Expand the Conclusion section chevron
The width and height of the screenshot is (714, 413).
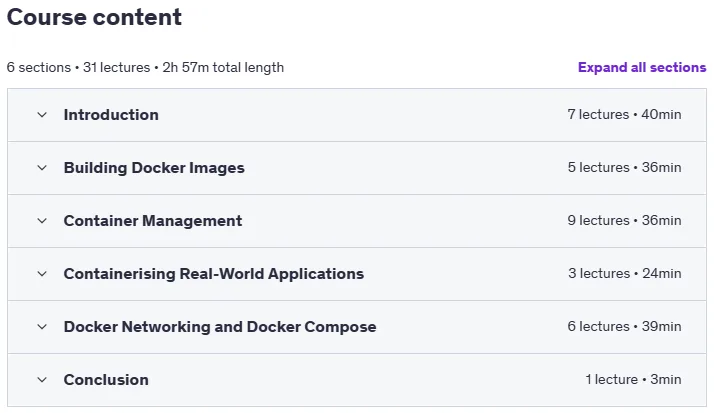click(42, 380)
